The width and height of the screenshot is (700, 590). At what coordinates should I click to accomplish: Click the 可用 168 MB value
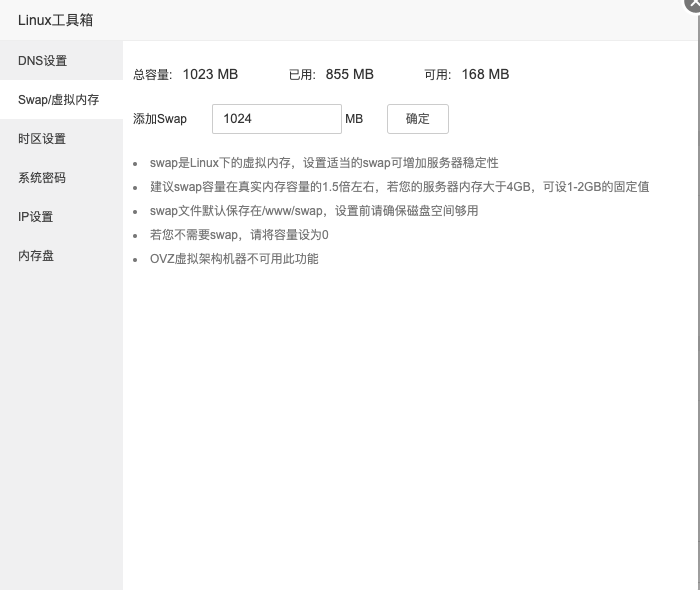[485, 74]
